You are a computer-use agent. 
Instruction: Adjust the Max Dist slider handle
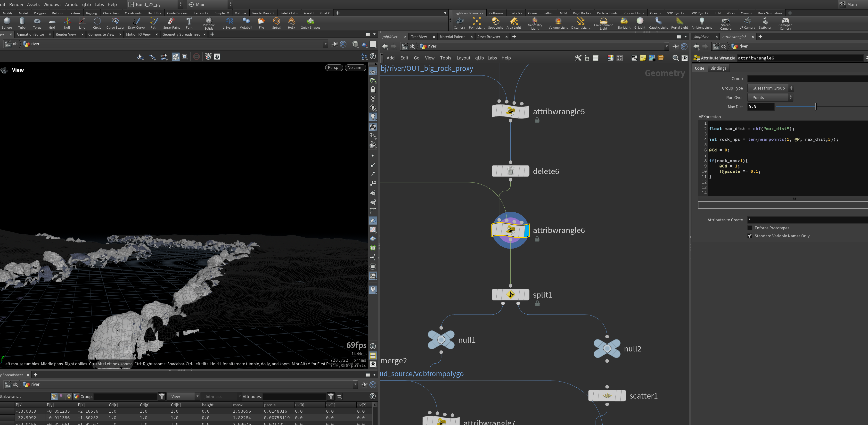[x=815, y=107]
